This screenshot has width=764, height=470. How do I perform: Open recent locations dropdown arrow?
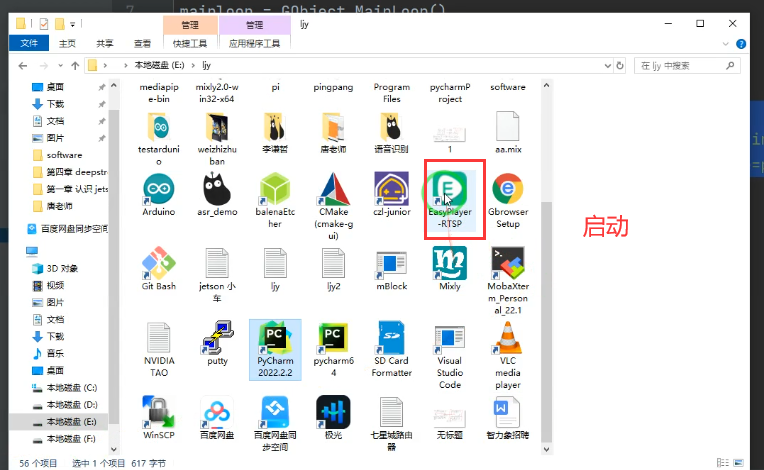pos(60,65)
